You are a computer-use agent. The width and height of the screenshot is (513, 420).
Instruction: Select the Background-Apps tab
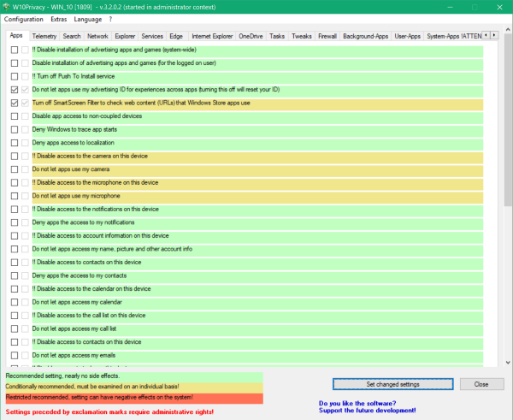point(365,37)
